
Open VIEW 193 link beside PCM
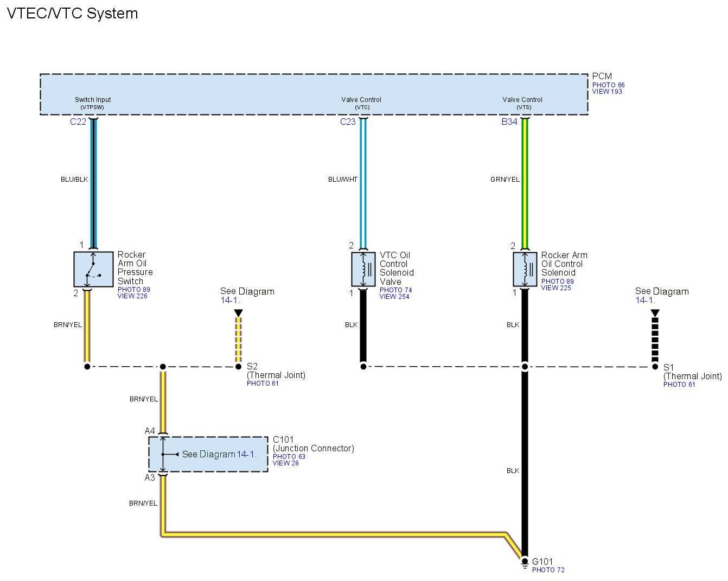click(x=607, y=92)
